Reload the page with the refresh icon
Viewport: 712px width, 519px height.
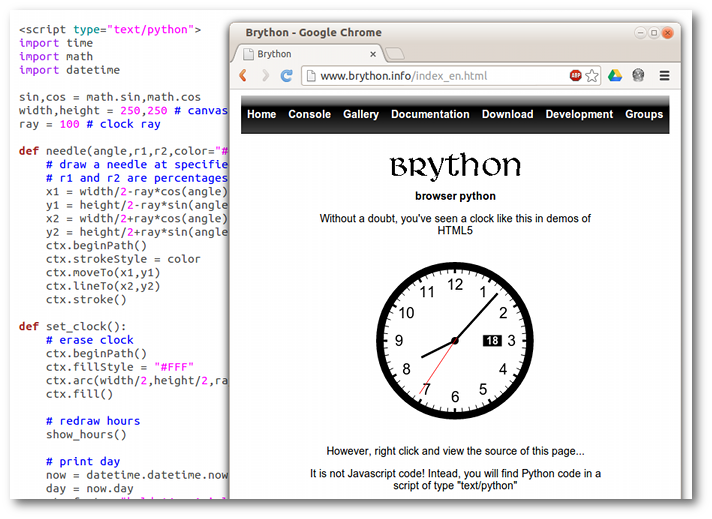click(x=287, y=76)
